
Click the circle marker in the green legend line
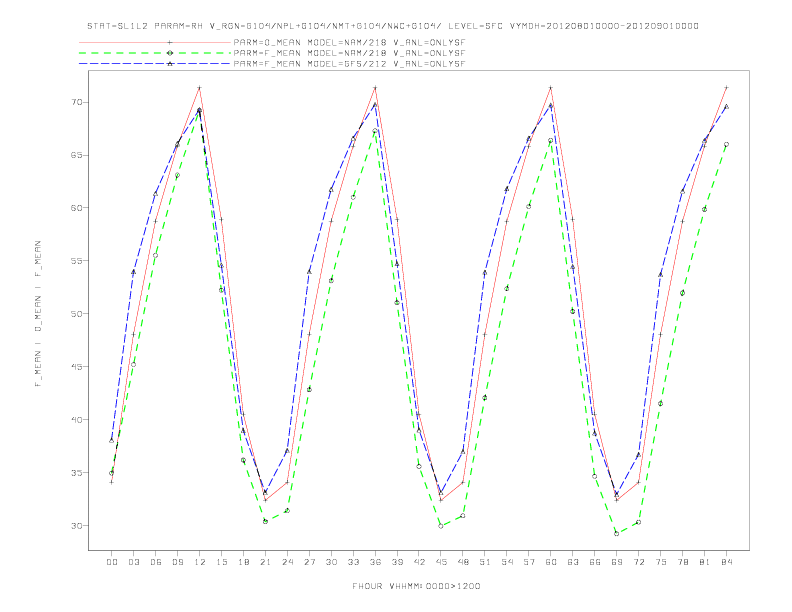[x=170, y=53]
